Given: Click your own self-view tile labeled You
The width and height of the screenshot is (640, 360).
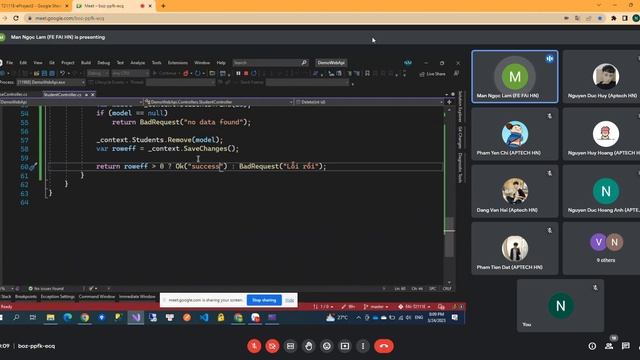Looking at the screenshot, I should [x=560, y=305].
